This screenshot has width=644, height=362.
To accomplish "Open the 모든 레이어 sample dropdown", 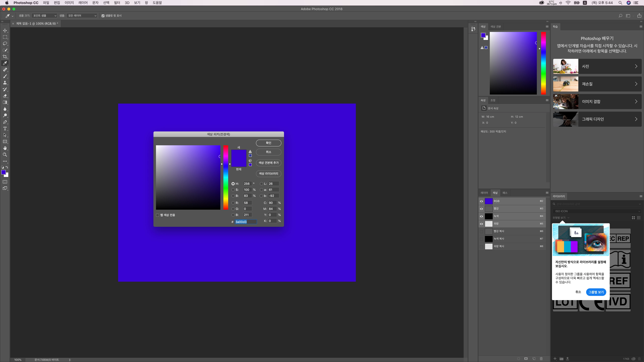I will coord(82,16).
